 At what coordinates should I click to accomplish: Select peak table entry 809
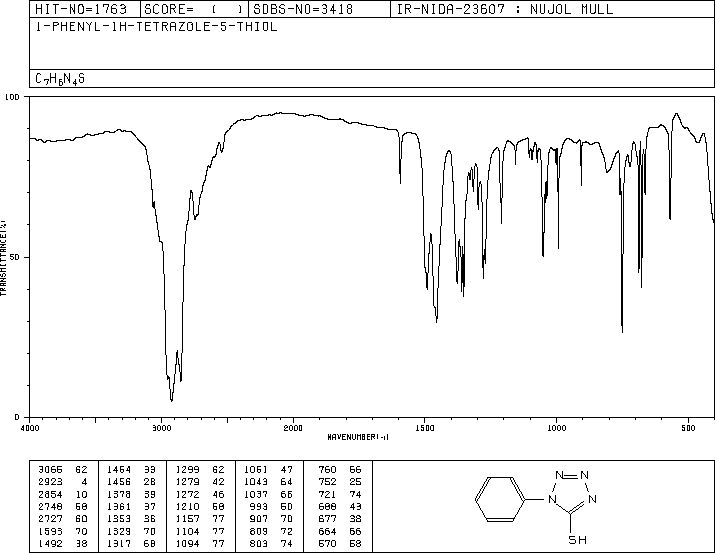[259, 531]
